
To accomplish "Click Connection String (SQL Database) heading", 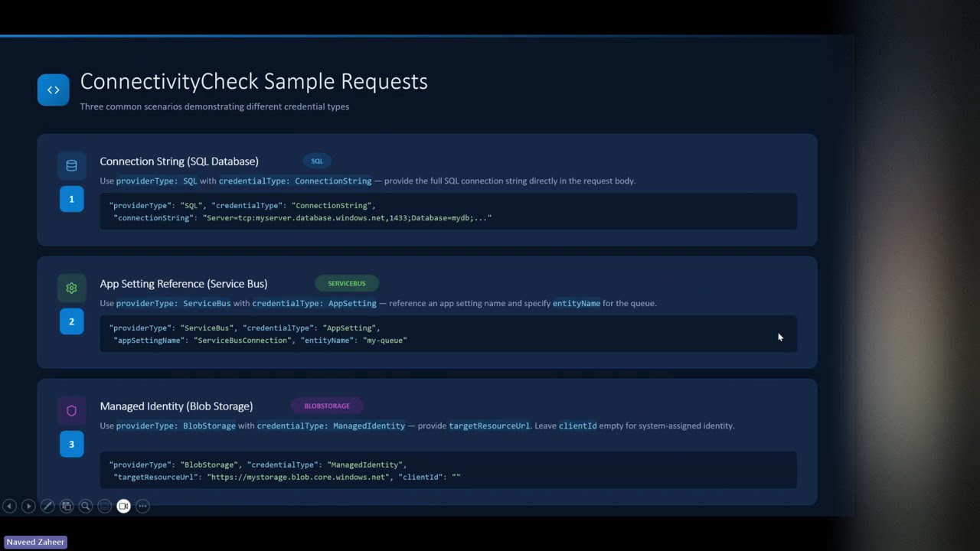I will (179, 161).
